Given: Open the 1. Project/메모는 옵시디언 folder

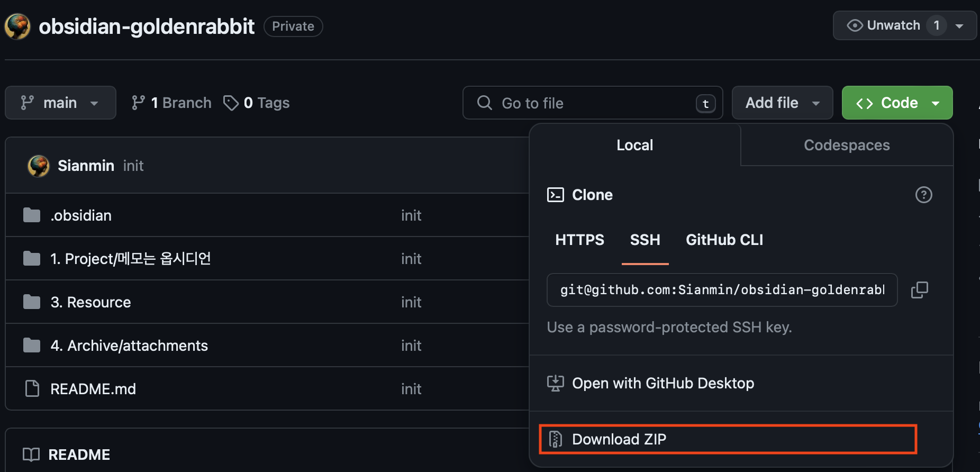Looking at the screenshot, I should pyautogui.click(x=131, y=259).
